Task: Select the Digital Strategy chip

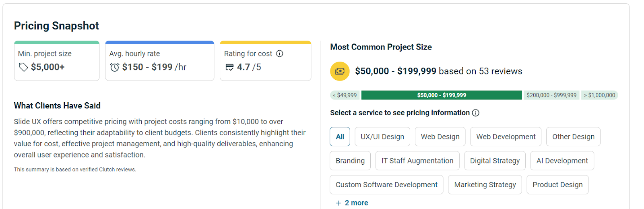Action: tap(495, 161)
